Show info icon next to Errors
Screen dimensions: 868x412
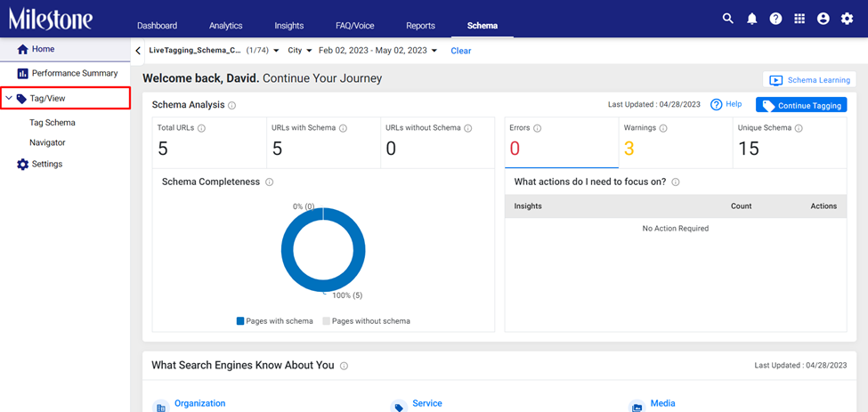537,128
